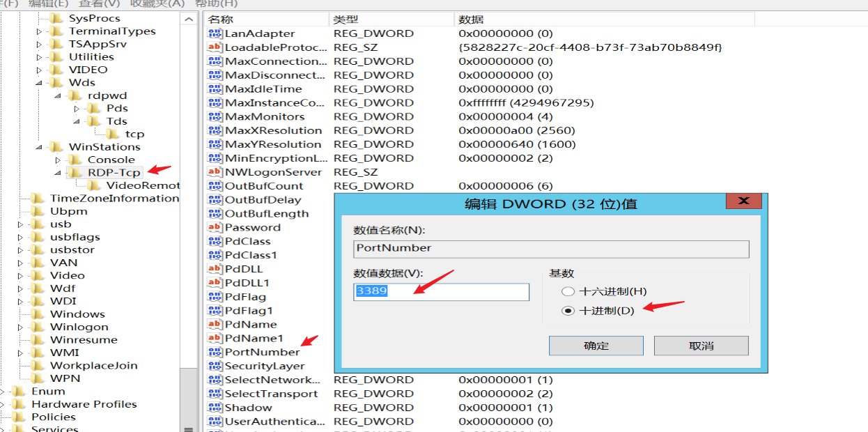The height and width of the screenshot is (432, 868).
Task: Select the WorkplaceJoin key
Action: pos(94,366)
